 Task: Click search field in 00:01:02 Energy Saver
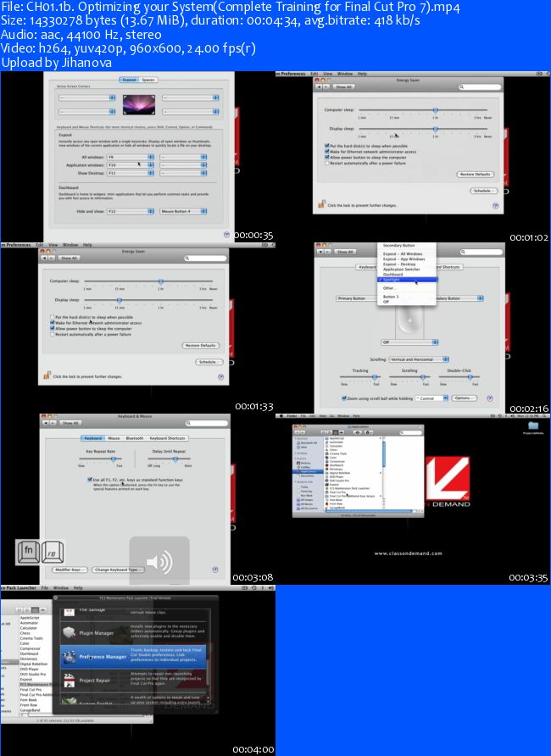tap(480, 86)
